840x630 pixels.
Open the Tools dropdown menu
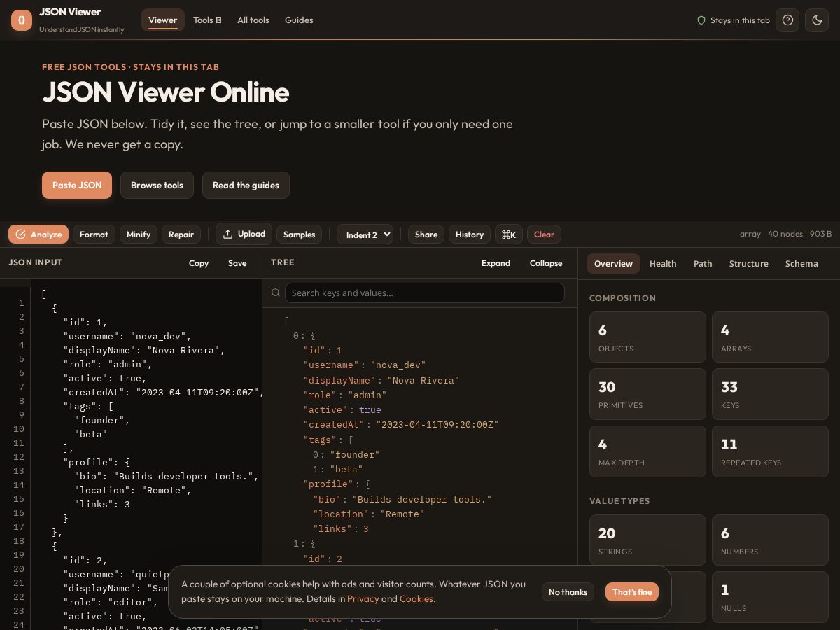pyautogui.click(x=207, y=20)
